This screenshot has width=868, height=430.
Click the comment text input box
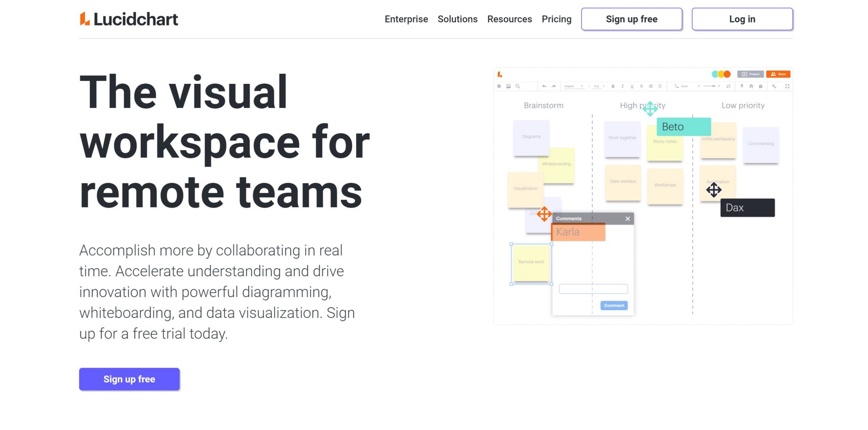(x=593, y=289)
